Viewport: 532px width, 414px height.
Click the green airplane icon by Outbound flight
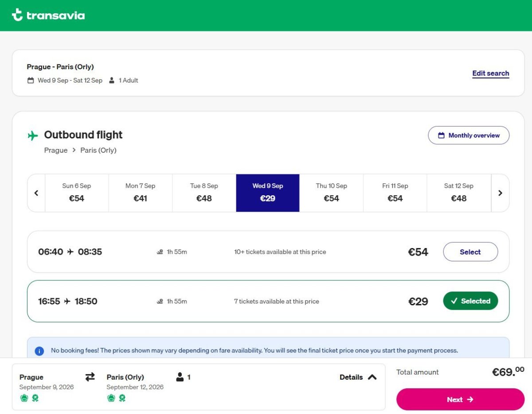pyautogui.click(x=33, y=135)
